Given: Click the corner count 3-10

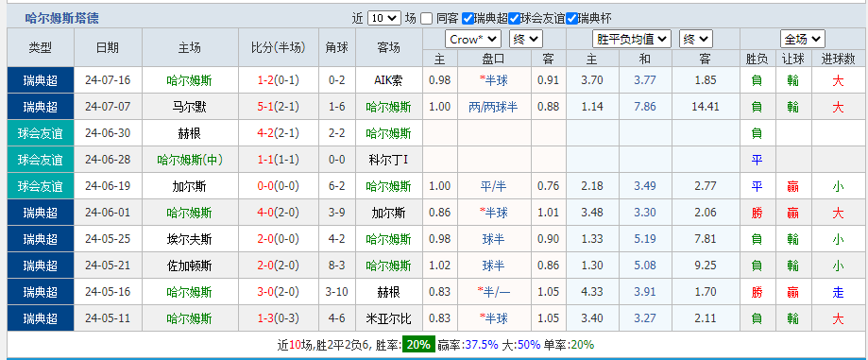Looking at the screenshot, I should 337,292.
